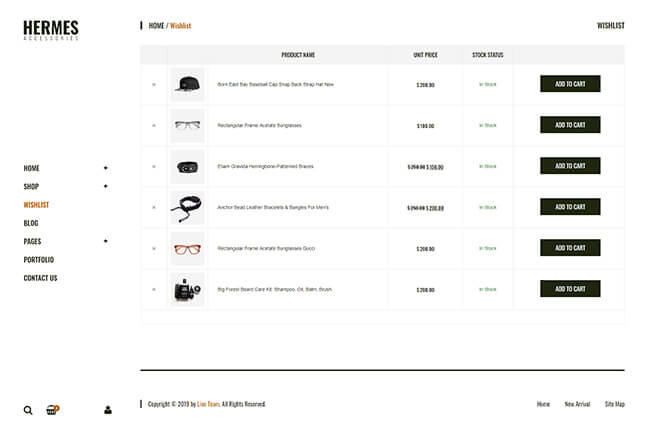Add the Gucci sunglasses to cart

coord(570,248)
